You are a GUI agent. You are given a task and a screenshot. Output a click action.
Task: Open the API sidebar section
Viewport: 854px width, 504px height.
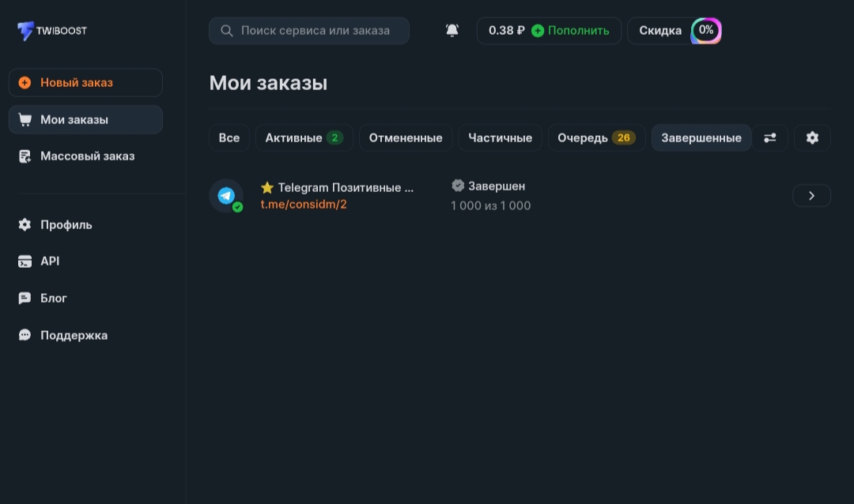[50, 261]
